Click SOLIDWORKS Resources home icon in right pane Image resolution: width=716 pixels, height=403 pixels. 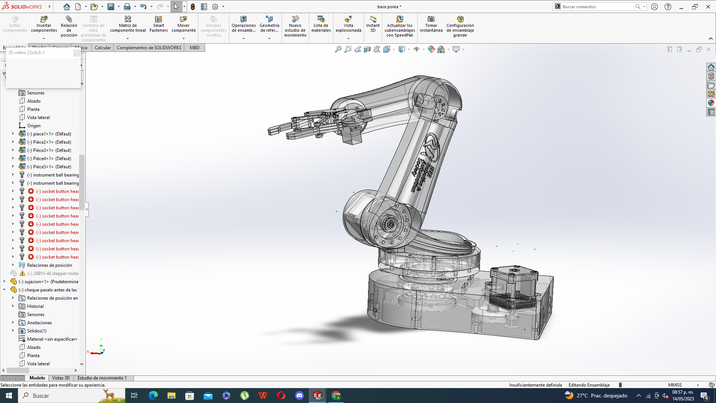point(711,67)
